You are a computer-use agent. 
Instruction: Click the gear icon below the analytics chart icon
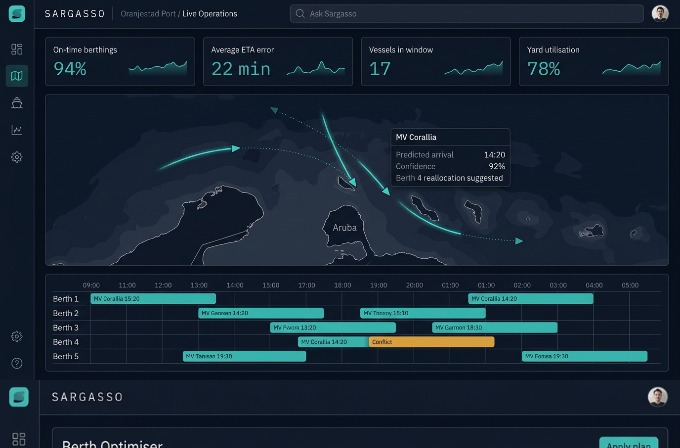click(x=16, y=157)
